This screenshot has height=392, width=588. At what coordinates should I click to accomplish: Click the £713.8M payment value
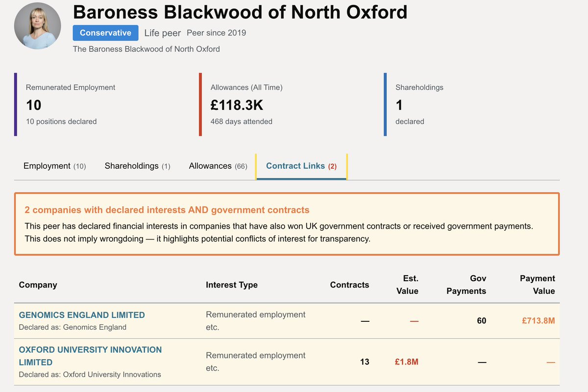pos(539,321)
